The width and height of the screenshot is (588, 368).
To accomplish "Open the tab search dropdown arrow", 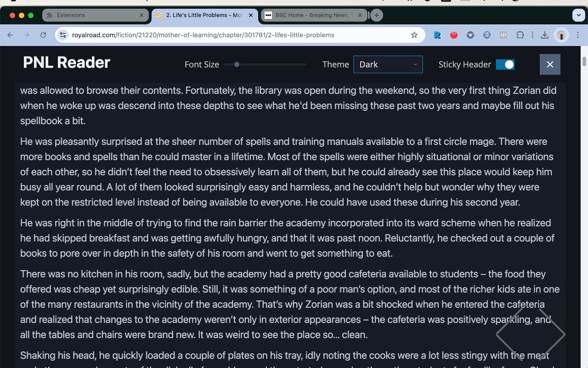I will (578, 15).
